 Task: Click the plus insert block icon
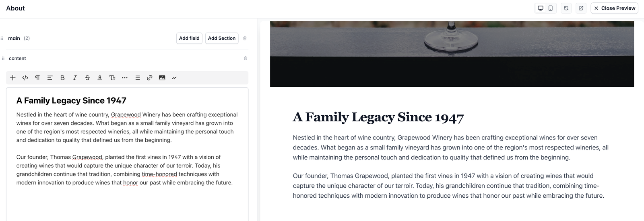[x=13, y=78]
